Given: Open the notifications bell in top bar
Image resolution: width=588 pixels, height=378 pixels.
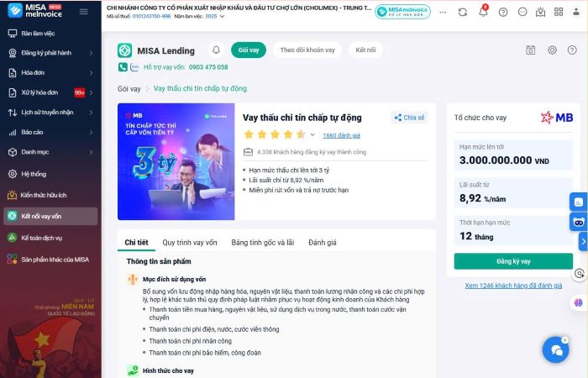Looking at the screenshot, I should [483, 12].
